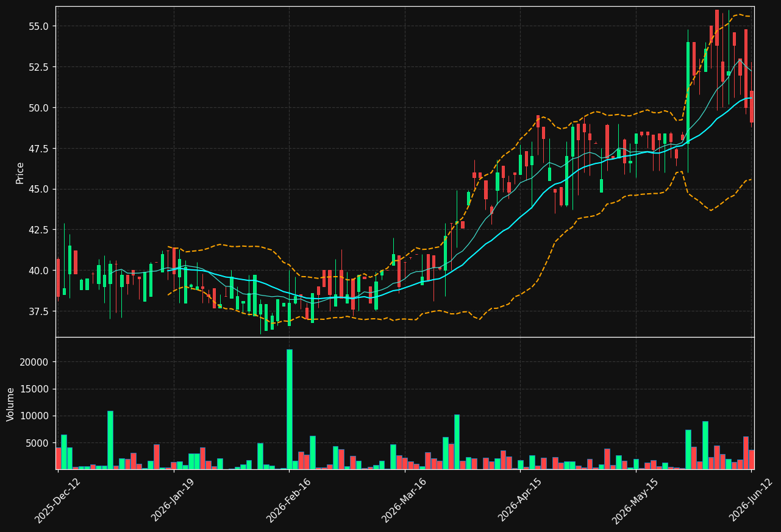Screen dimensions: 781x532
Task: Select the 42.5 price tick label
Action: point(39,230)
